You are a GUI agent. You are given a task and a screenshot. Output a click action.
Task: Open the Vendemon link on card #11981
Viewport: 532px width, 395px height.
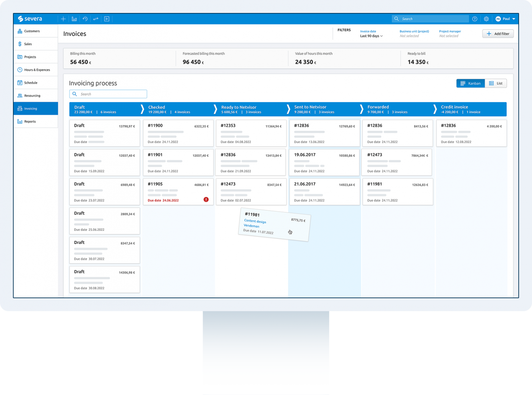[251, 226]
